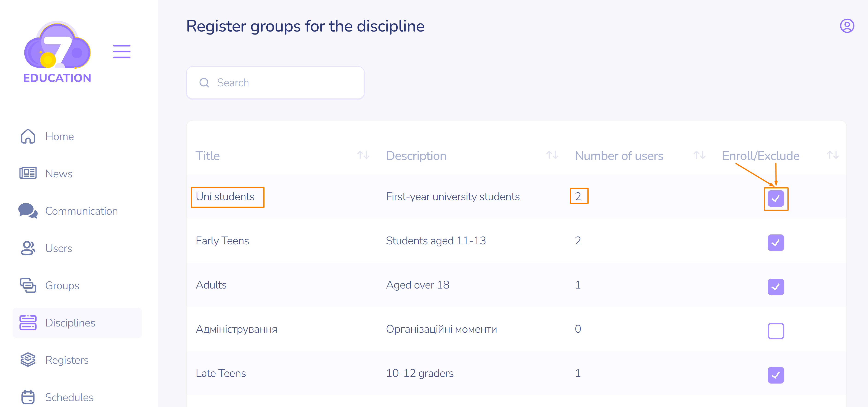
Task: Sort by Number of users arrows
Action: [x=699, y=155]
